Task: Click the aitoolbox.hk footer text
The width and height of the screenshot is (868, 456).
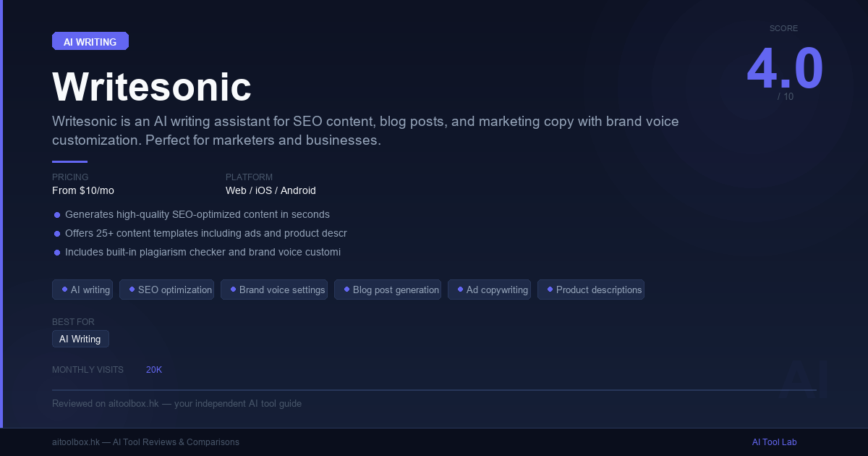Action: 145,442
